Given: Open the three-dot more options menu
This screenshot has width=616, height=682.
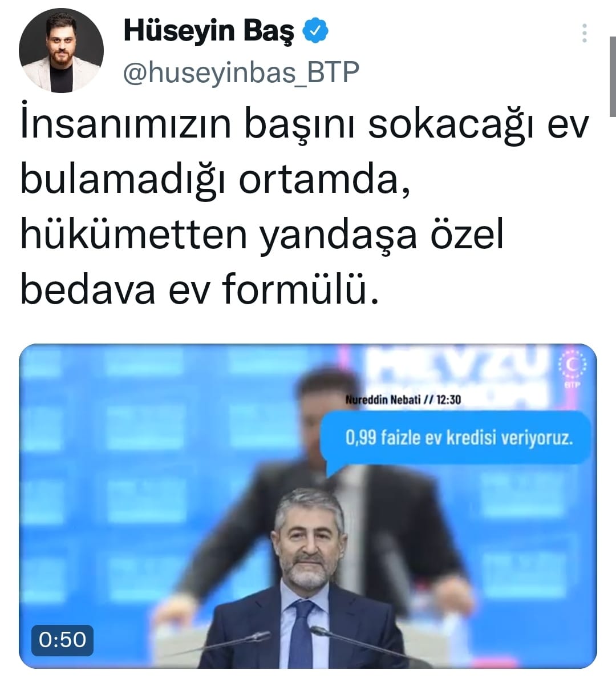Looking at the screenshot, I should (585, 33).
